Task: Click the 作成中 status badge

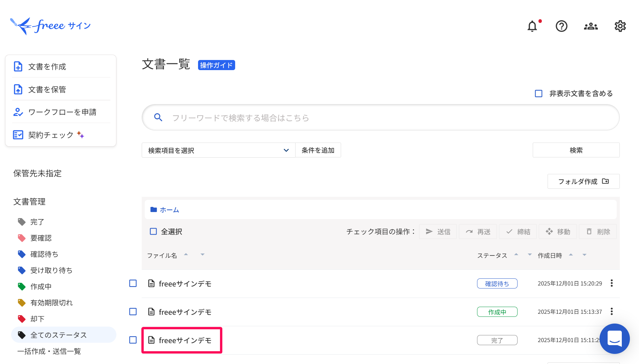Action: click(497, 312)
